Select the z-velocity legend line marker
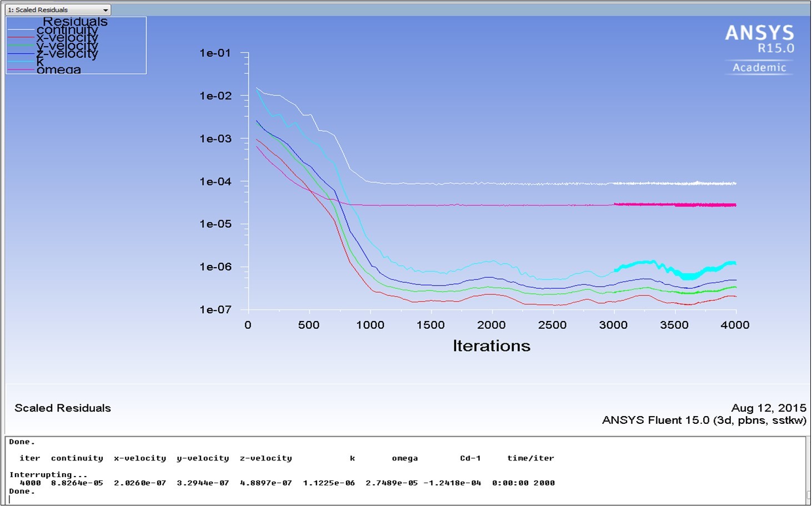The width and height of the screenshot is (812, 506). pos(21,53)
